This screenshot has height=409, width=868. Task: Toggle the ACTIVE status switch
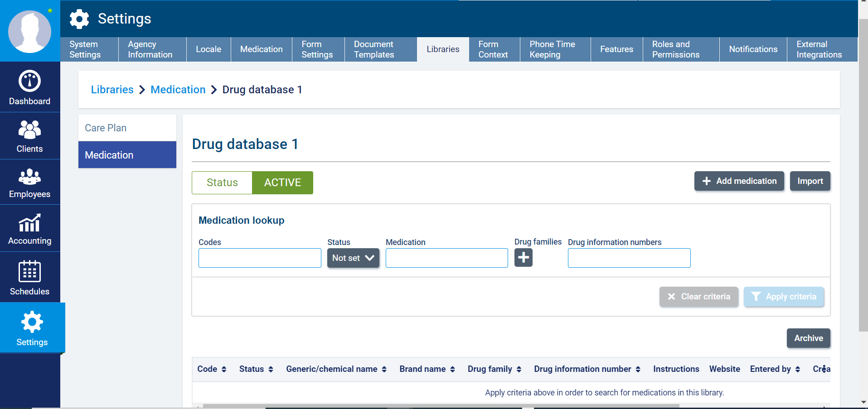282,183
